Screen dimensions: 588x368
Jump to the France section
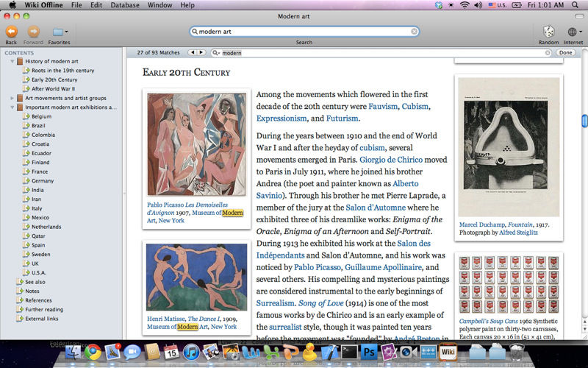tap(40, 171)
